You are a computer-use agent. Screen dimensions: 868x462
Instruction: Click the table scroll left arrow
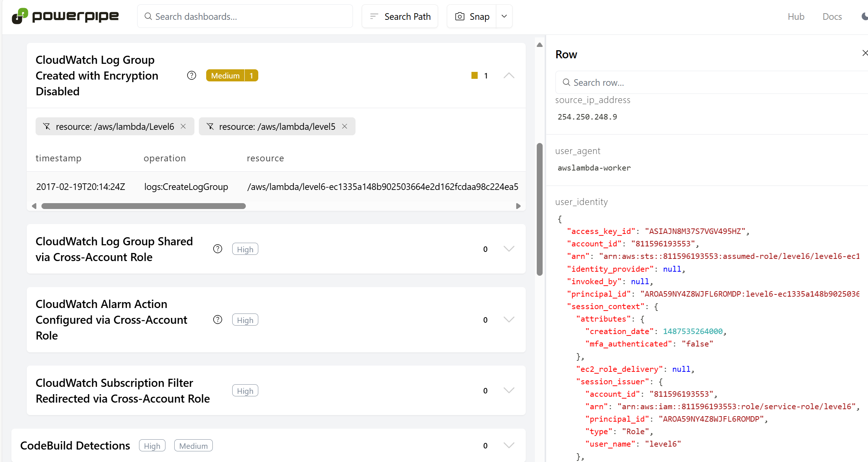[x=34, y=206]
